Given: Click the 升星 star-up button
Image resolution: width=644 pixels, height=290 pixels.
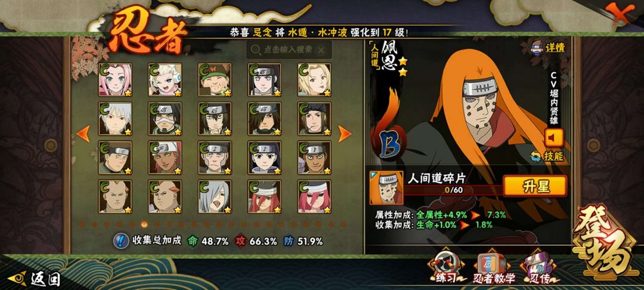Looking at the screenshot, I should pos(535,186).
